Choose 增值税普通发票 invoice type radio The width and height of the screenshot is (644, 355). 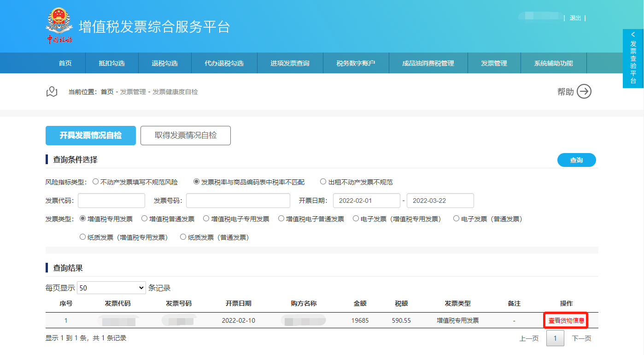point(145,219)
